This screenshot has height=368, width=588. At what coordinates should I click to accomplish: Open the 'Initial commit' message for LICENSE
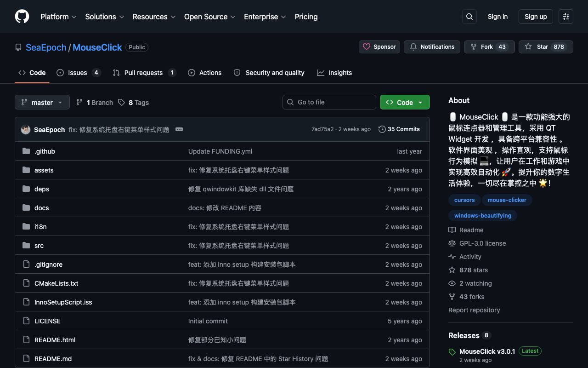(208, 321)
